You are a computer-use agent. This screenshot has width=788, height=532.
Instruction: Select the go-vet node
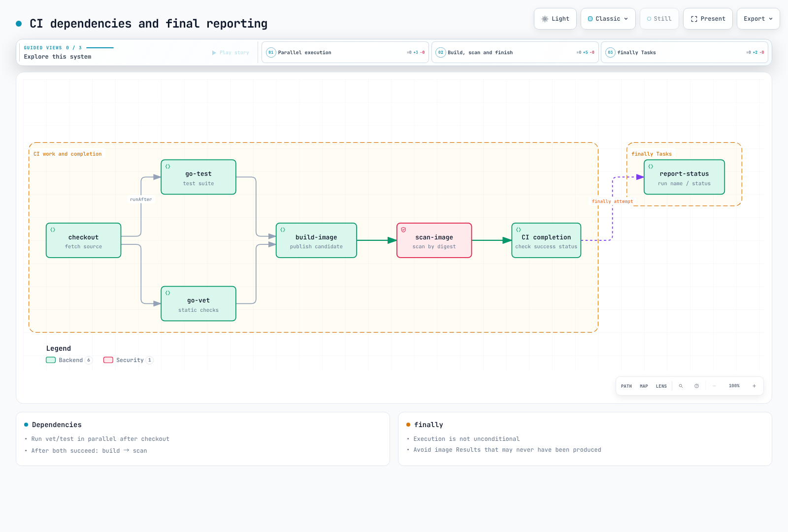[198, 303]
